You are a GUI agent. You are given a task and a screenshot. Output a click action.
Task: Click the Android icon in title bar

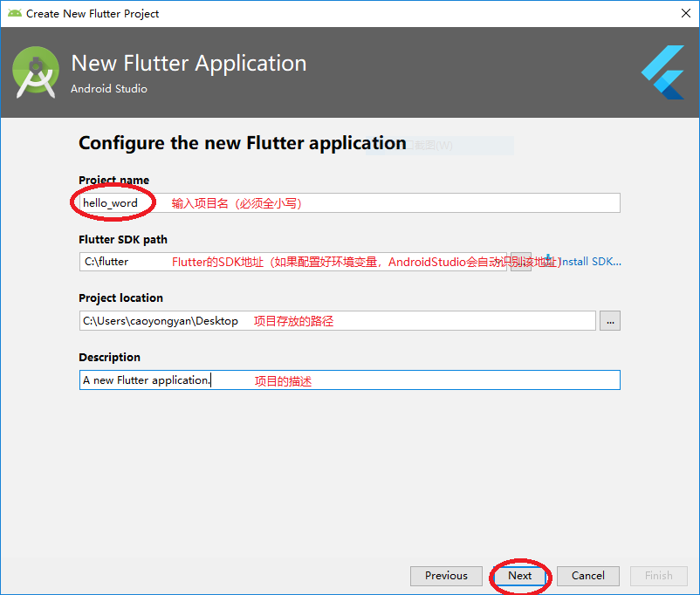coord(15,13)
